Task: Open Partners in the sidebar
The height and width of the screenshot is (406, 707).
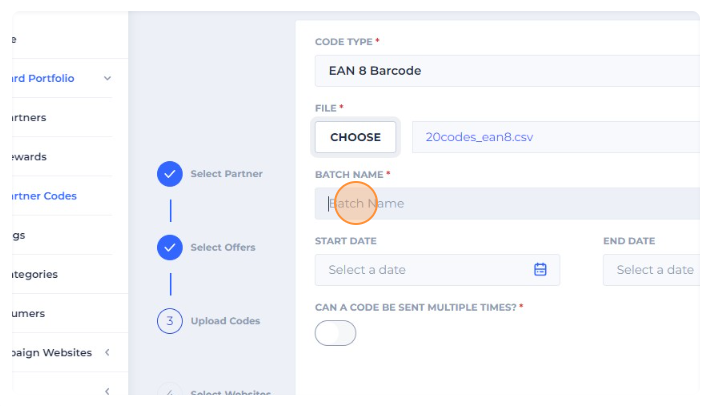Action: [x=30, y=117]
